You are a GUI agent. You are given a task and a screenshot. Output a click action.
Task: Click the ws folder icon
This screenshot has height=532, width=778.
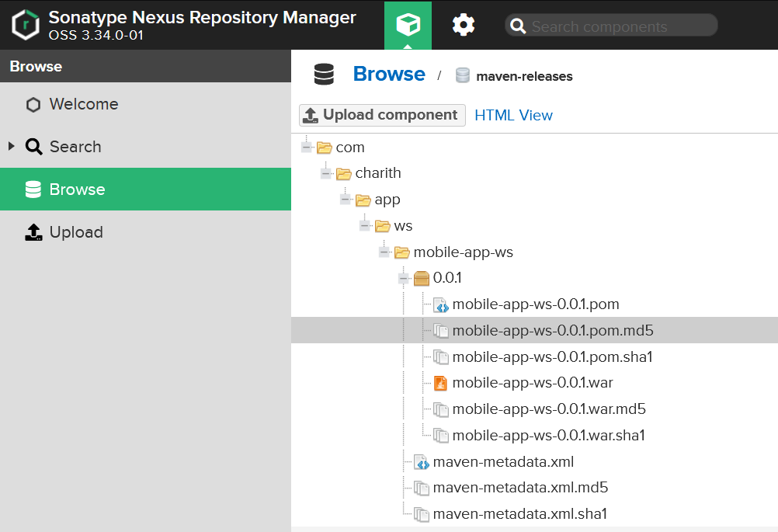pos(382,226)
